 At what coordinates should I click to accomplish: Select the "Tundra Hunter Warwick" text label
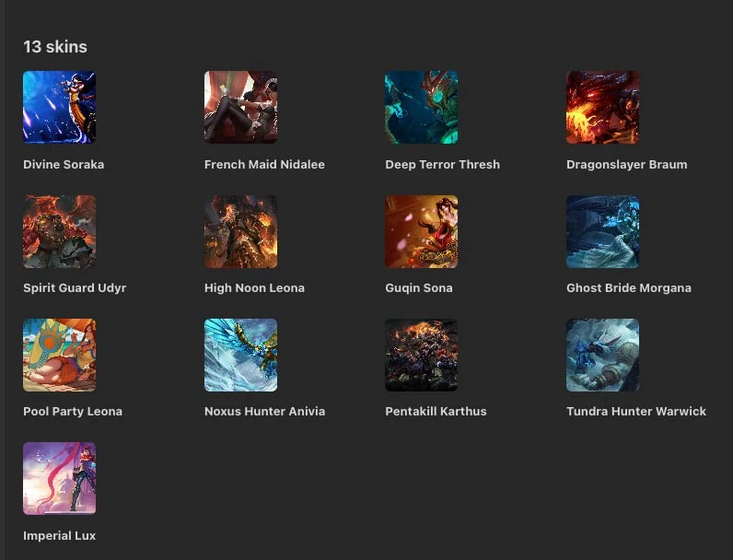click(x=635, y=412)
